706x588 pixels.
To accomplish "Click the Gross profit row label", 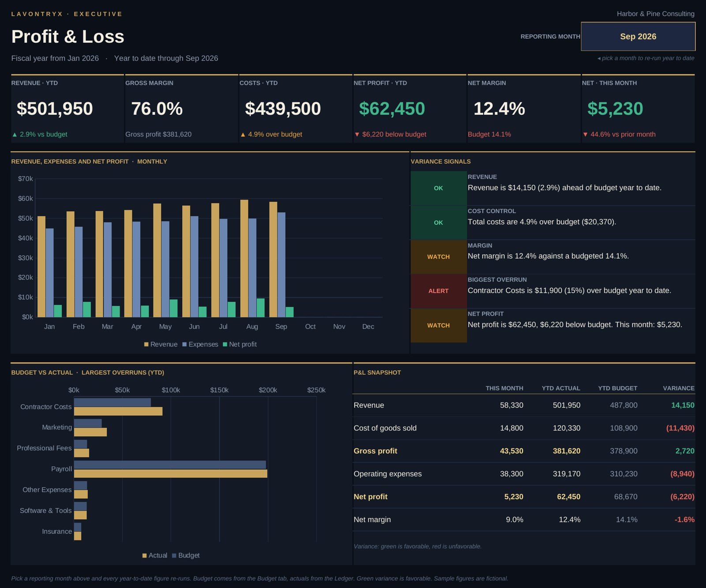I will (376, 451).
